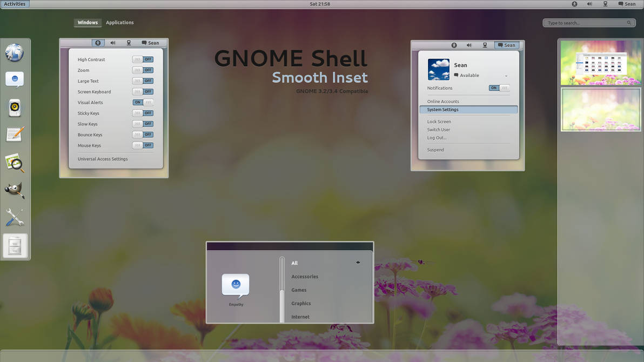Select System Settings menu entry
644x362 pixels.
468,110
